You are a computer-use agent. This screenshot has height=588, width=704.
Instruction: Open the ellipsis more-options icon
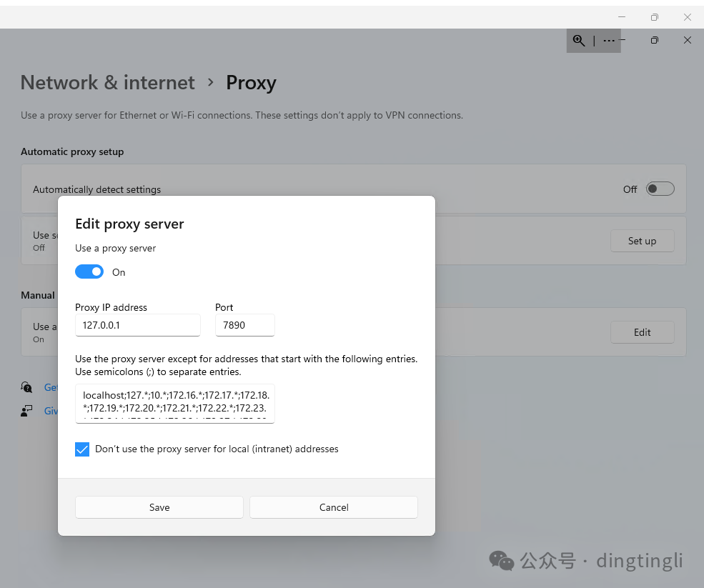tap(608, 41)
